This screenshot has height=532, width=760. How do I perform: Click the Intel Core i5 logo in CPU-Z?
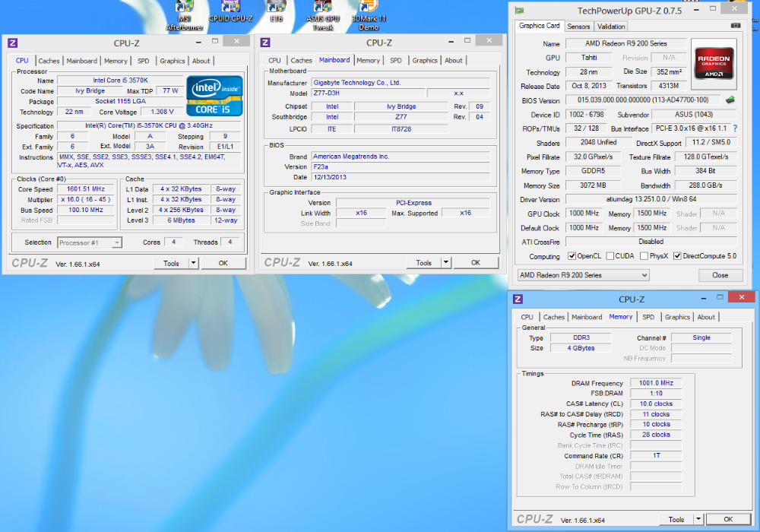214,96
